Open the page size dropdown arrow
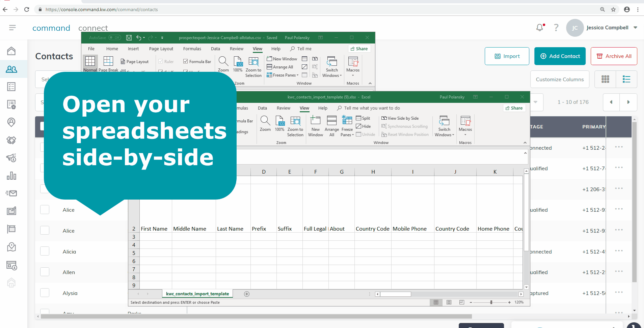Viewport: 644px width, 328px height. (536, 102)
